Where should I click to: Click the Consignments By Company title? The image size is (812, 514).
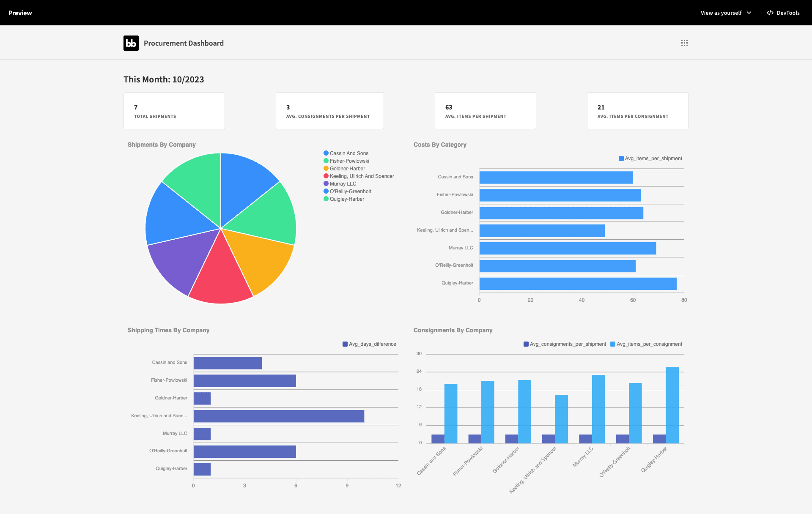453,330
